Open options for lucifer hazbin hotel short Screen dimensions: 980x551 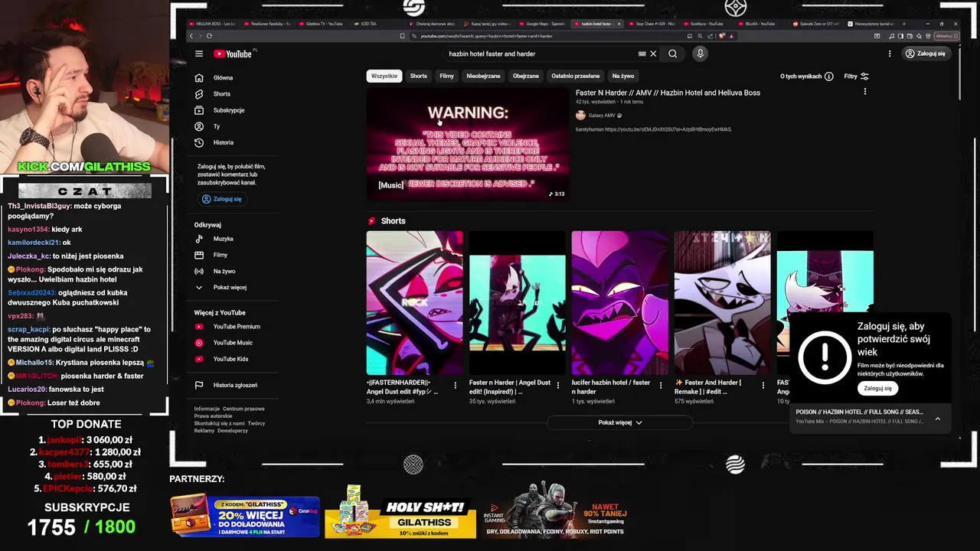[x=661, y=386]
